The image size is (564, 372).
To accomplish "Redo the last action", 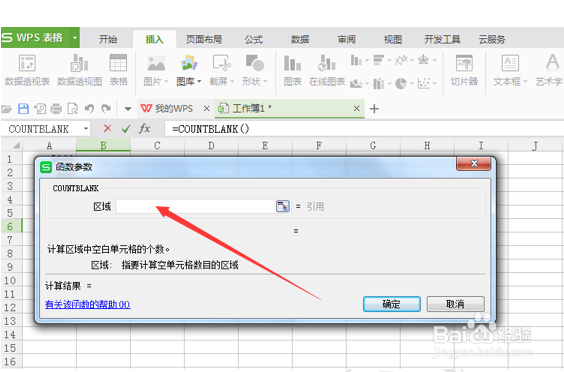I will [x=106, y=108].
